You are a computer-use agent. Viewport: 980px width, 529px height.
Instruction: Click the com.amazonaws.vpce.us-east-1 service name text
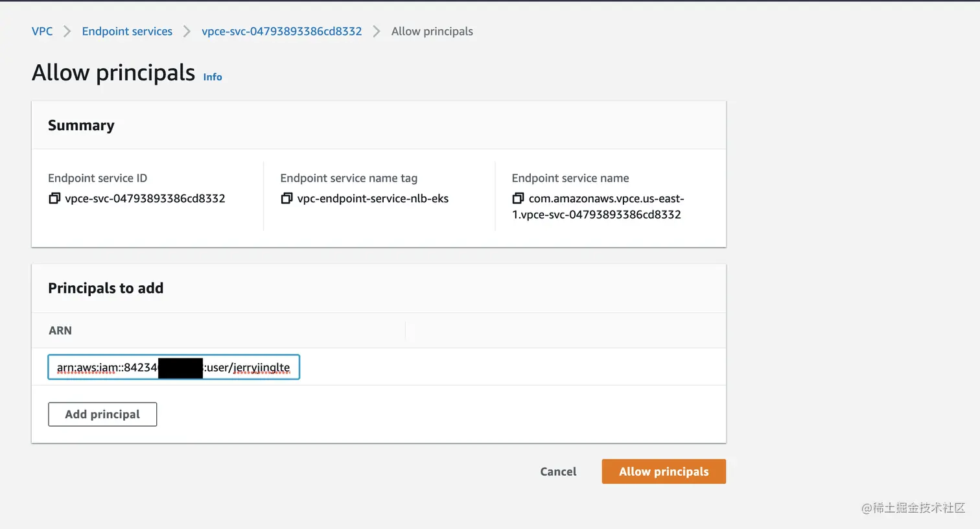pyautogui.click(x=605, y=199)
